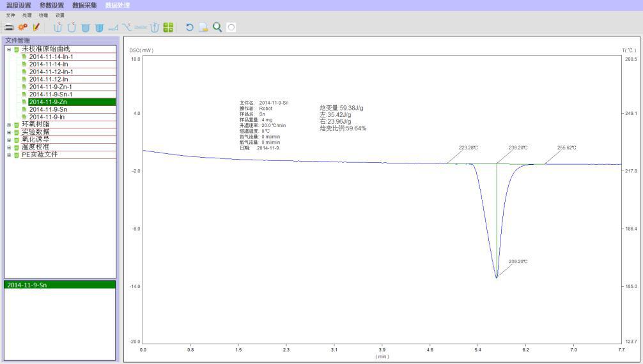The height and width of the screenshot is (364, 643).
Task: Click first filled blue peak-area icon
Action: pos(85,27)
